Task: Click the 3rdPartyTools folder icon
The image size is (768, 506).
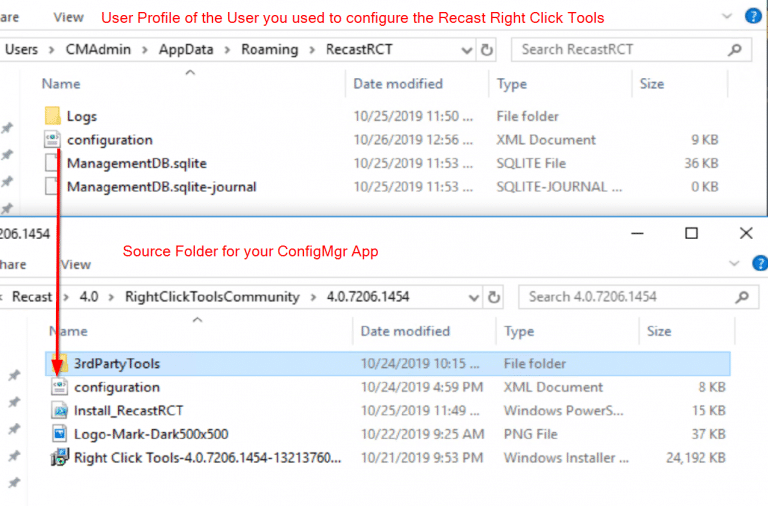Action: (60, 364)
